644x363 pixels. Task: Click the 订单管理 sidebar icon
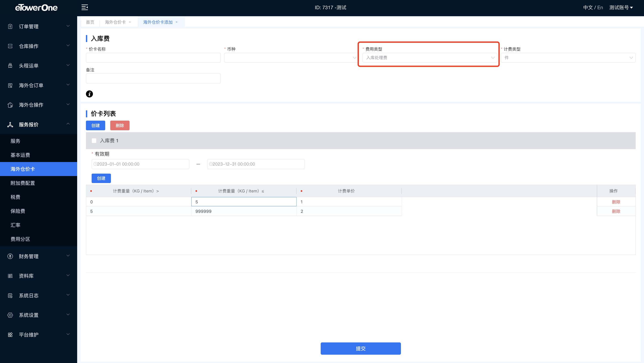point(10,26)
